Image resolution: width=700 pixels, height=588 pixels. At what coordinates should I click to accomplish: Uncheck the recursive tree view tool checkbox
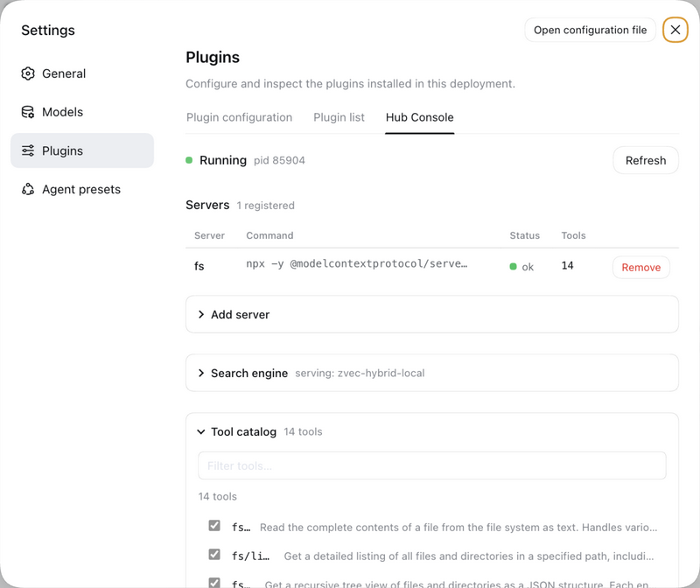coord(214,583)
